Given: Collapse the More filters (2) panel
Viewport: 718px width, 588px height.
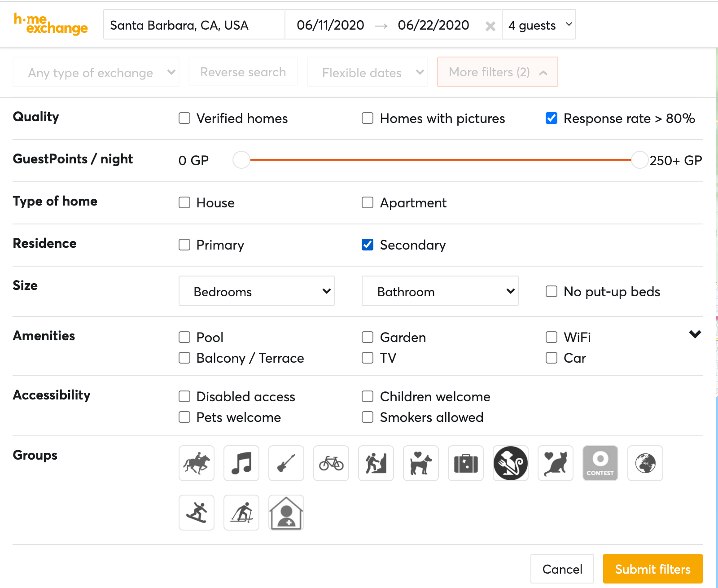Looking at the screenshot, I should pos(497,72).
